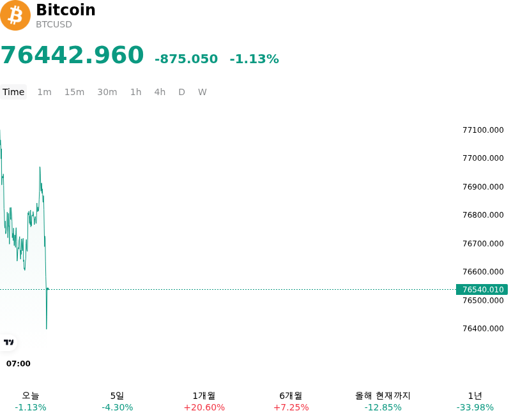Click the 76540.010 price label
Image resolution: width=511 pixels, height=420 pixels.
coord(482,289)
